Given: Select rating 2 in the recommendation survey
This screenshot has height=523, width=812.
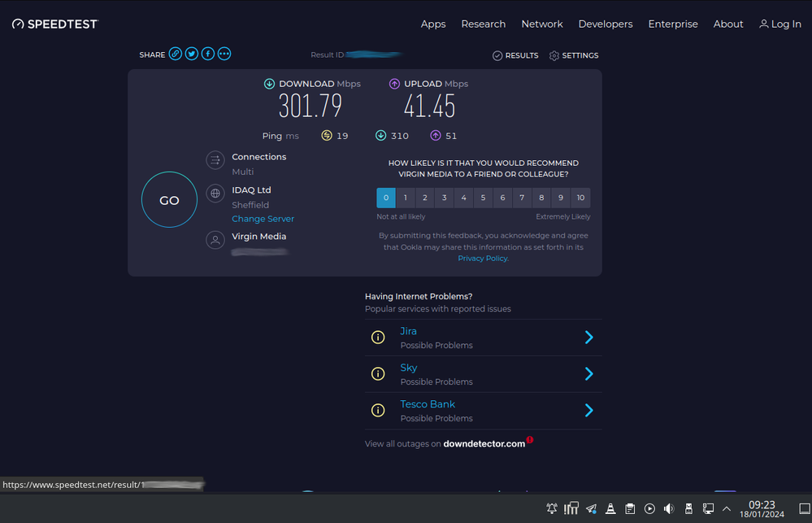Looking at the screenshot, I should tap(424, 198).
